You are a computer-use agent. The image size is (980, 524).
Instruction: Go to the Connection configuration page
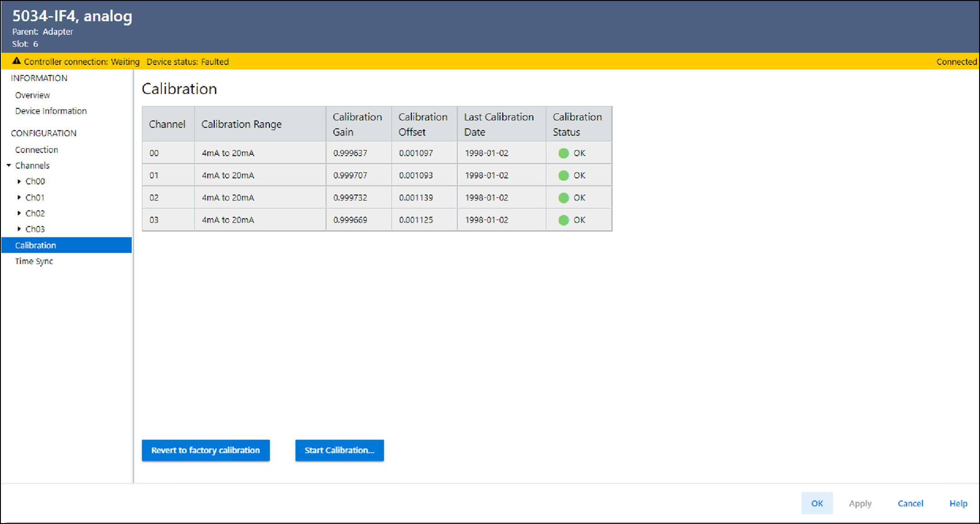point(36,149)
